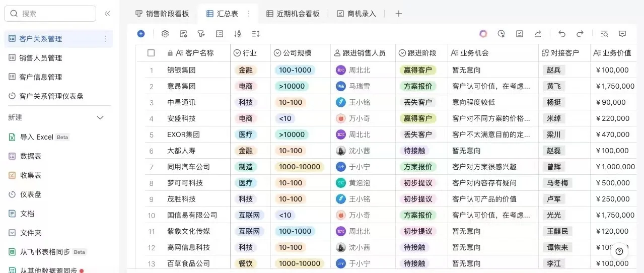The width and height of the screenshot is (644, 273).
Task: Toggle the select-all checkbox in header
Action: point(151,53)
